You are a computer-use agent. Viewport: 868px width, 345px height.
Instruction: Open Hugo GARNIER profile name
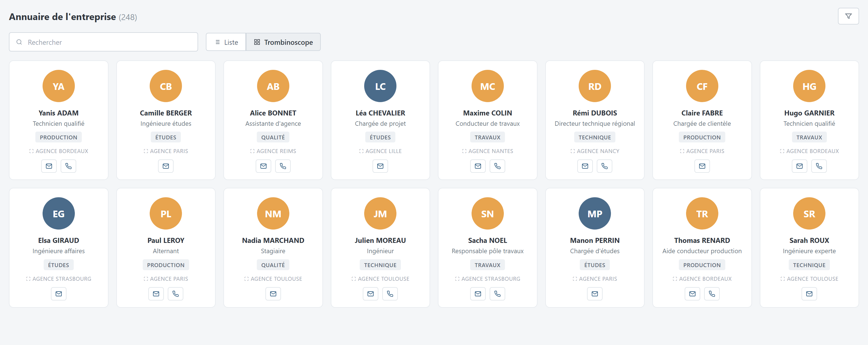(809, 113)
